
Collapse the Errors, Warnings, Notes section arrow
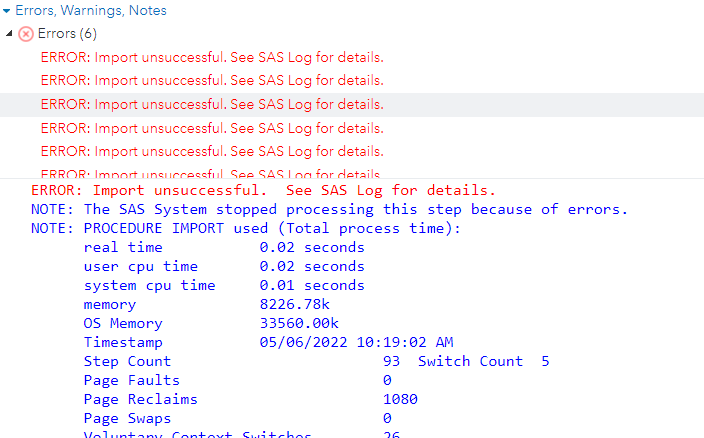pos(6,11)
